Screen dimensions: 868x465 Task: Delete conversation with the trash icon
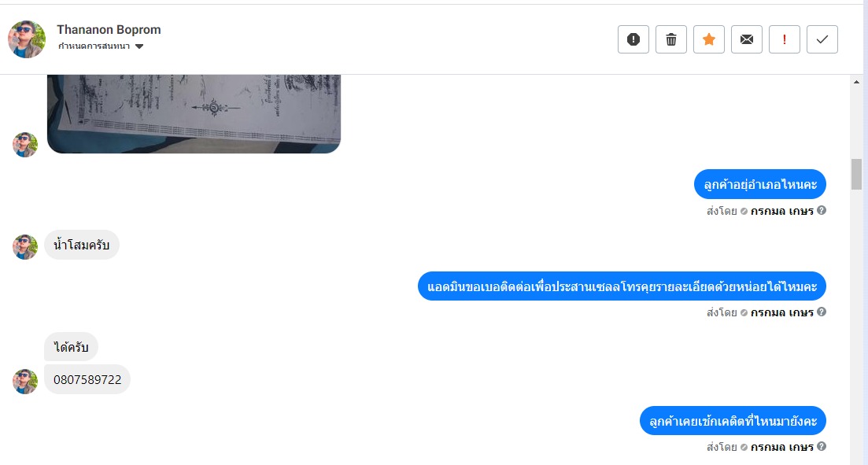(x=671, y=39)
